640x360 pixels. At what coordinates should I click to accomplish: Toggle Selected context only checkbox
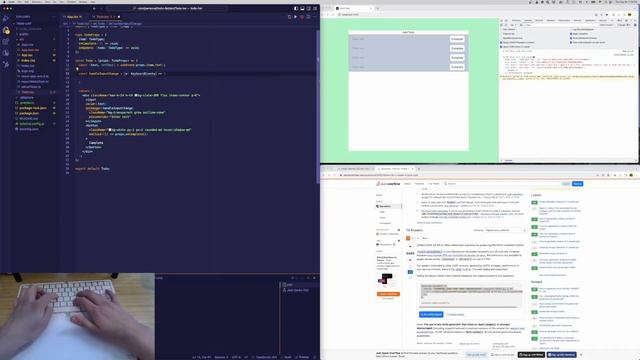(x=502, y=38)
